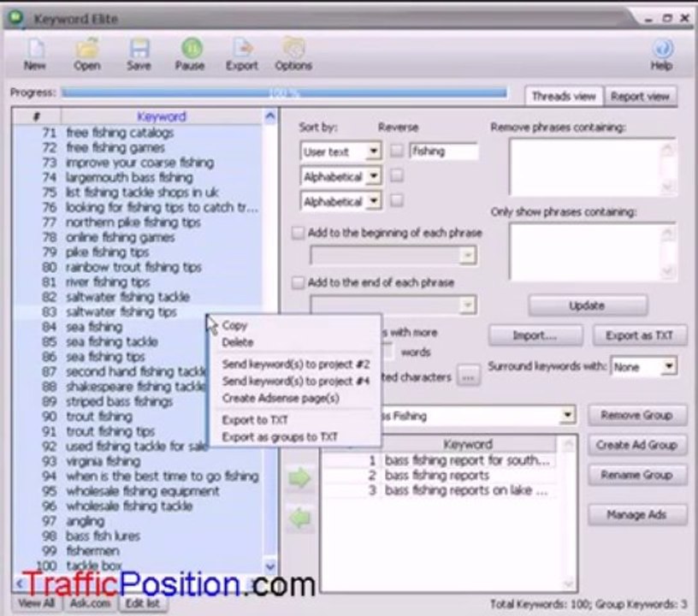This screenshot has height=616, width=698.
Task: Select row 93 virginia fishing
Action: 138,461
